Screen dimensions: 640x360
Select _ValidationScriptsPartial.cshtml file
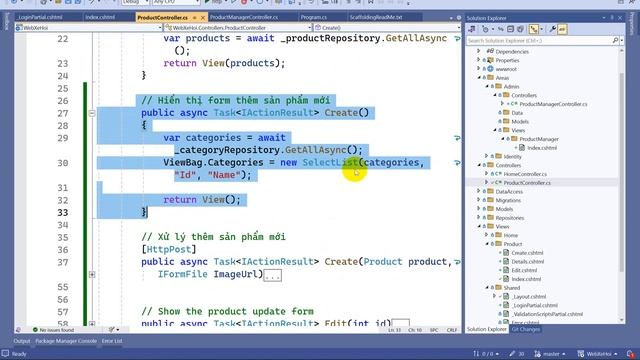(x=547, y=314)
